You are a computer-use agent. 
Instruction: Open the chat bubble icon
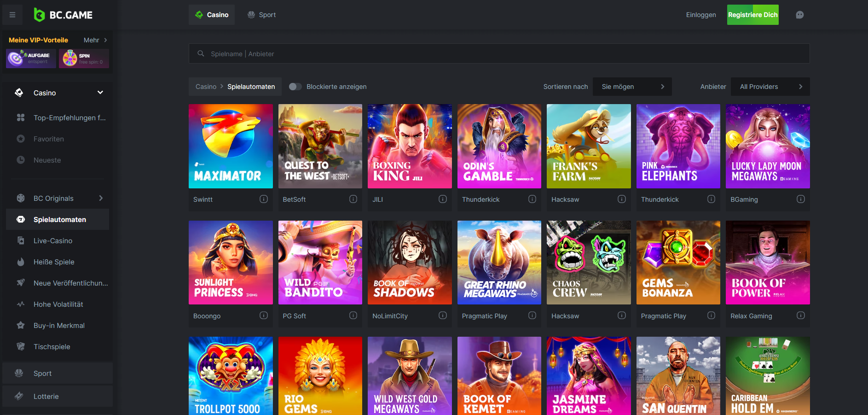click(x=800, y=15)
